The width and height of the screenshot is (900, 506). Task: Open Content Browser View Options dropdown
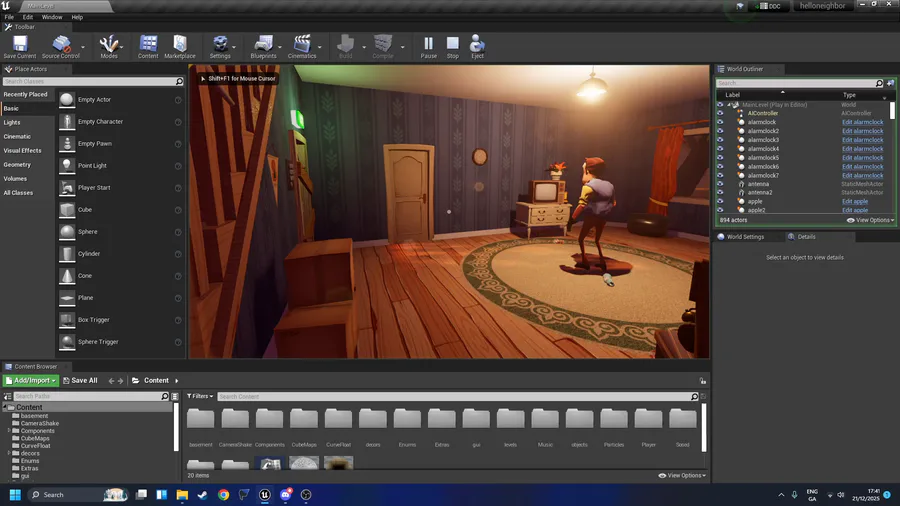pyautogui.click(x=682, y=476)
